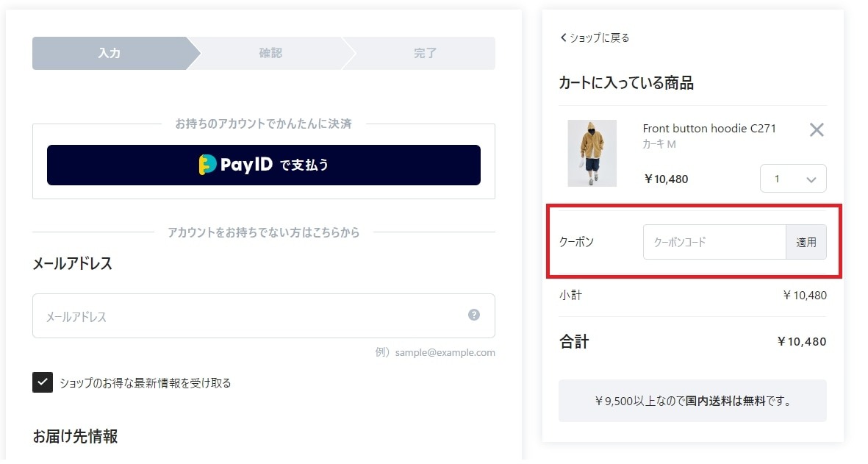Open the quantity dropdown showing 1

click(793, 179)
